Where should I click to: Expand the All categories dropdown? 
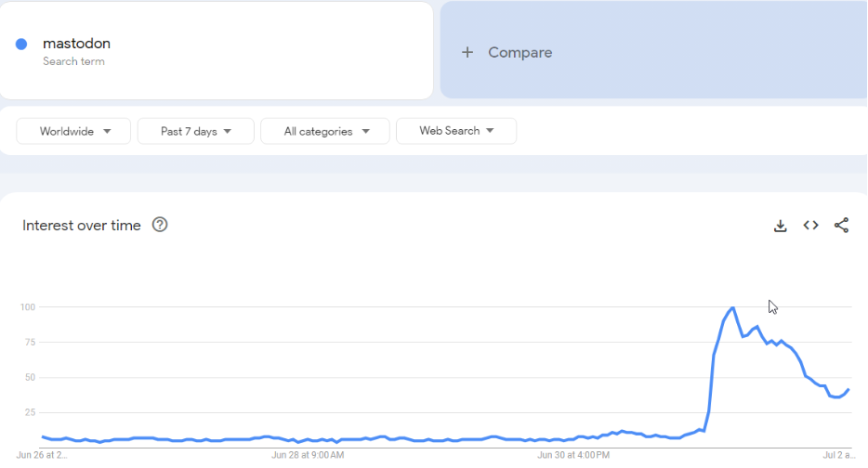coord(325,131)
